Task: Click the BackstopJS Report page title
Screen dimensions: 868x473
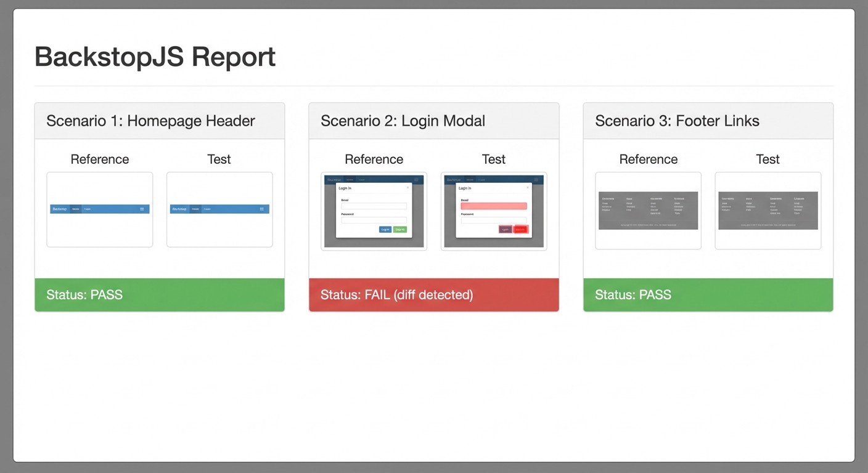Action: tap(155, 57)
